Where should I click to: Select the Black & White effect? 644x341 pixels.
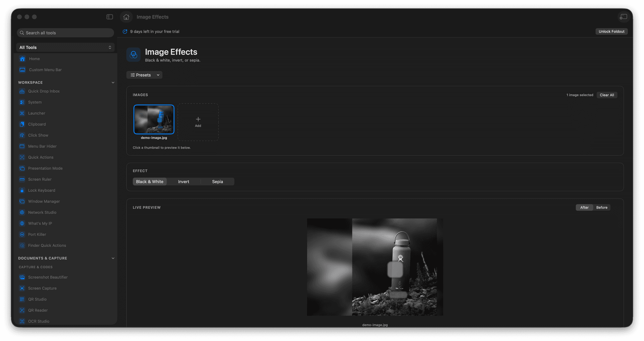[150, 182]
